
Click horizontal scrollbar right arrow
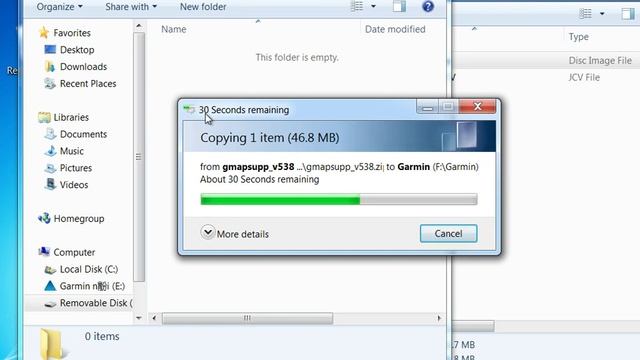[x=439, y=318]
